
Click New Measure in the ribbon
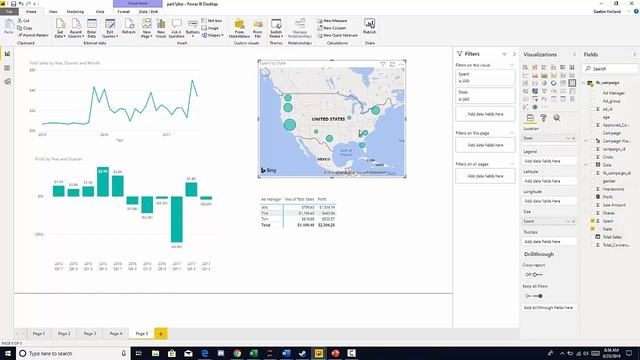(332, 20)
